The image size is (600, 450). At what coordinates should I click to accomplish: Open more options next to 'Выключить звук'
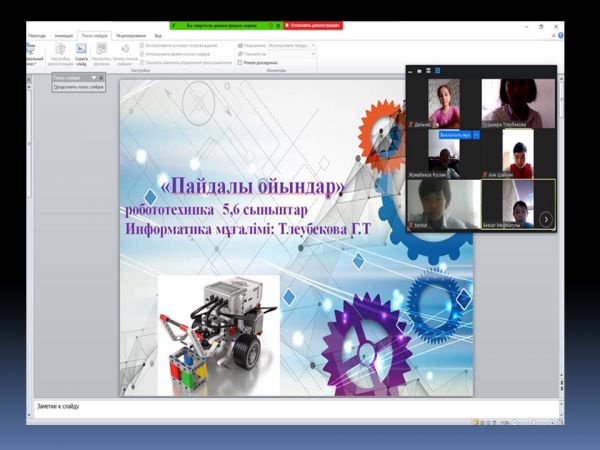point(475,134)
